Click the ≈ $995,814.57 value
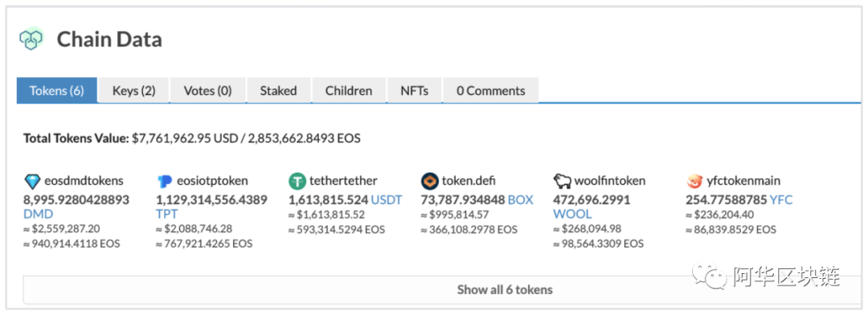This screenshot has width=868, height=315. pos(455,215)
